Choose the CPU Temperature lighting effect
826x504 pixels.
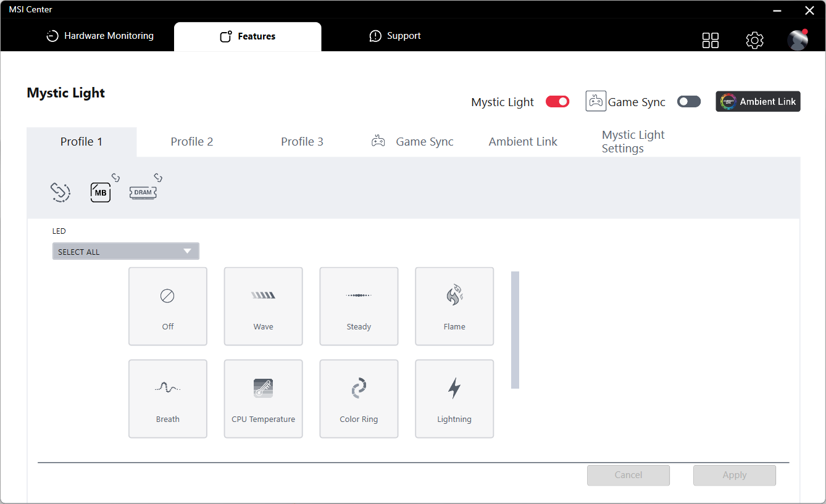pos(264,399)
